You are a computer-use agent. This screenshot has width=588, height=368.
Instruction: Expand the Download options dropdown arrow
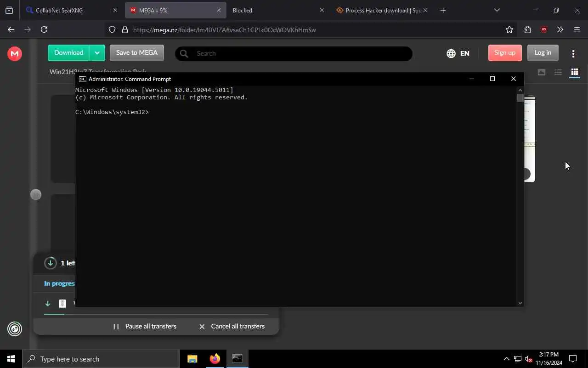click(x=97, y=53)
